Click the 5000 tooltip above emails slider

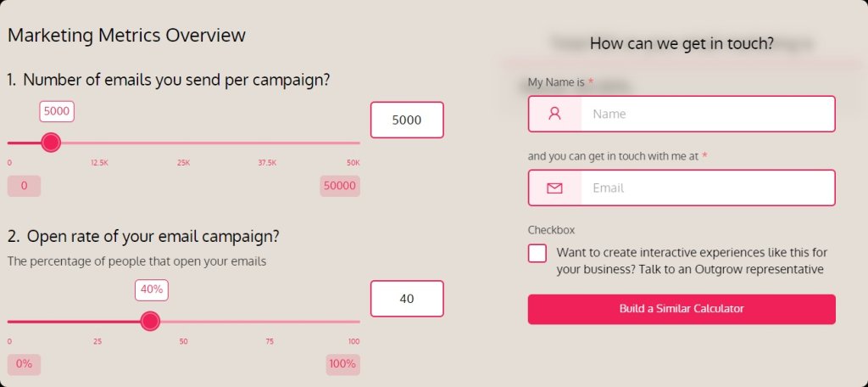[57, 111]
